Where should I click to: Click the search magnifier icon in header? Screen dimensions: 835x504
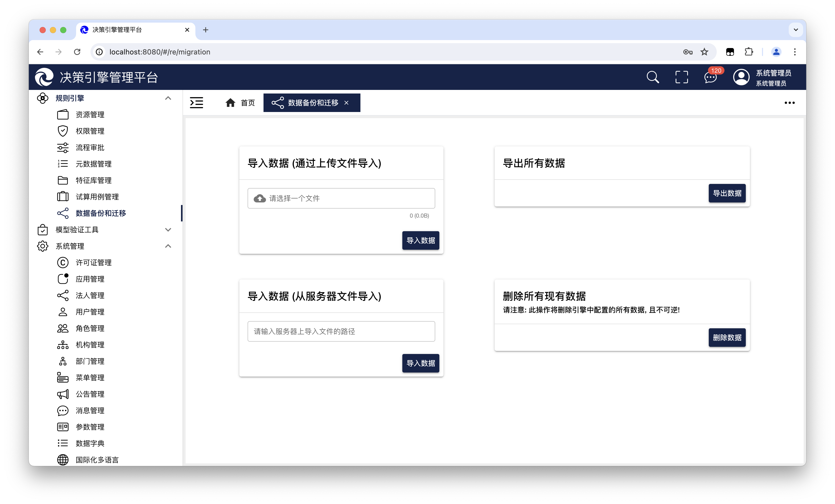pyautogui.click(x=652, y=77)
